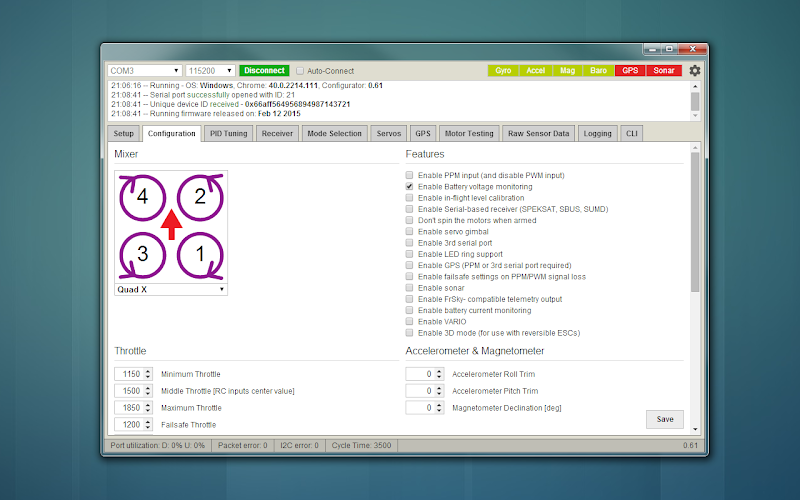Click the Baro sensor status indicator
The height and width of the screenshot is (500, 800).
tap(598, 70)
